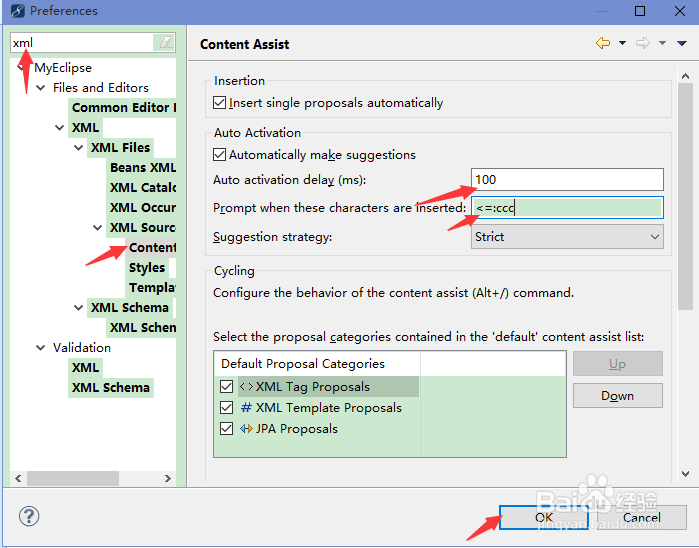Click the Auto activation delay field
Viewport: 699px width, 548px height.
567,180
